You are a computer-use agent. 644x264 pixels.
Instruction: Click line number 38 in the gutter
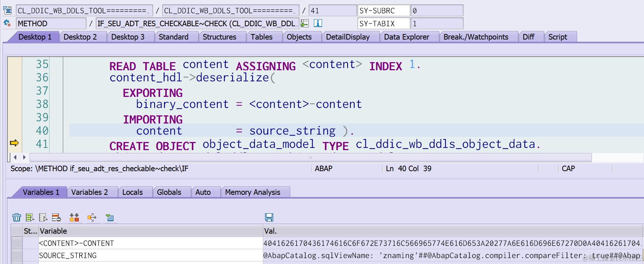pyautogui.click(x=42, y=104)
